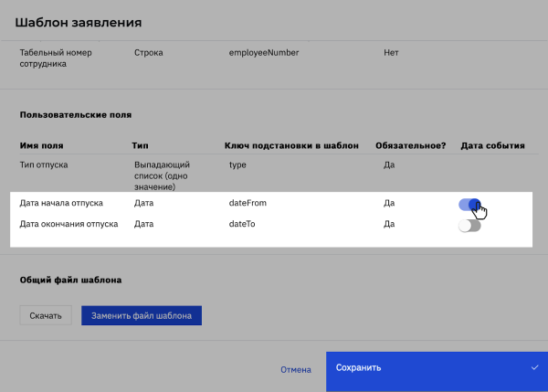
Task: Click the type substitution key
Action: pyautogui.click(x=237, y=165)
